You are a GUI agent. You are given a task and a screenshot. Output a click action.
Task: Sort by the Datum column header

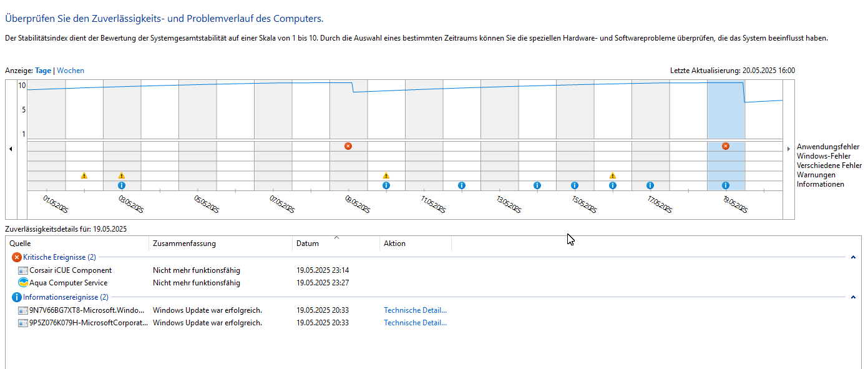coord(308,244)
